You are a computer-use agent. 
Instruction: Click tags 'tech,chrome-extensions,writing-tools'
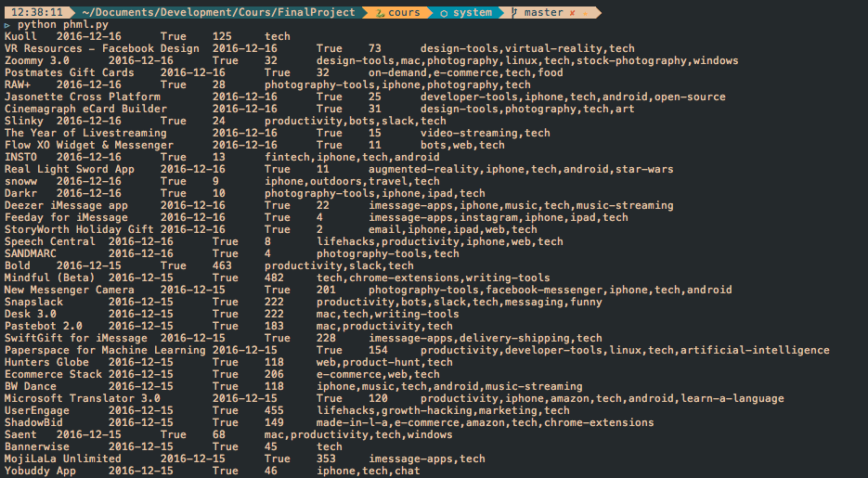tap(434, 278)
